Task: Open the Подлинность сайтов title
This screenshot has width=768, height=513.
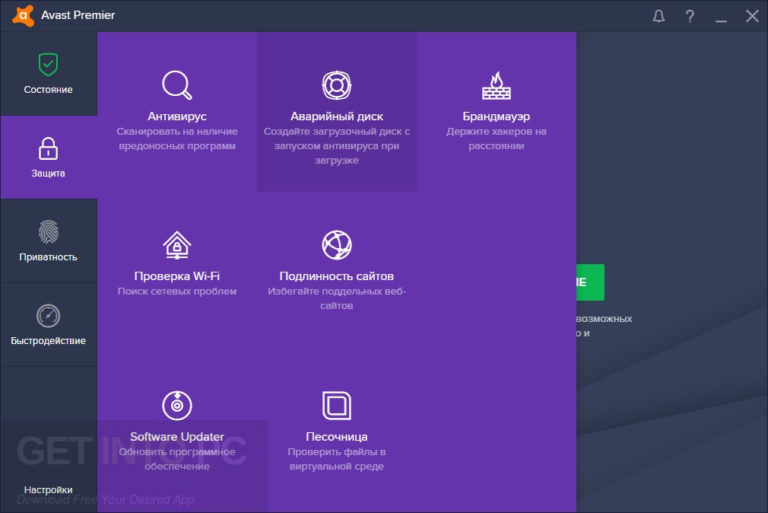Action: point(336,276)
